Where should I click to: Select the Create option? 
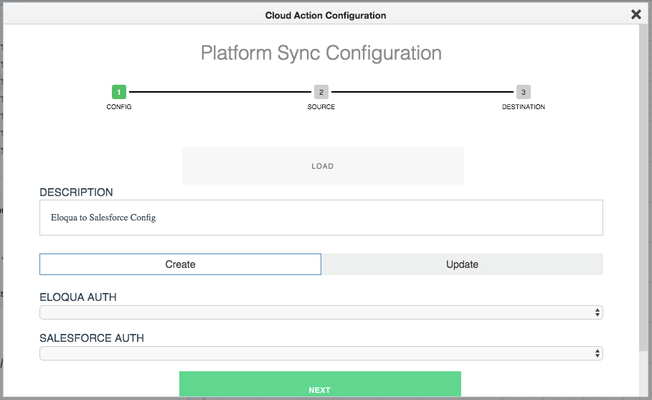pyautogui.click(x=180, y=264)
